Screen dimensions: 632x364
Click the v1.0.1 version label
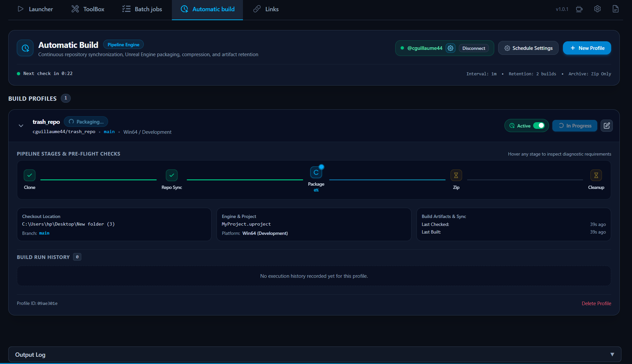[x=562, y=9]
